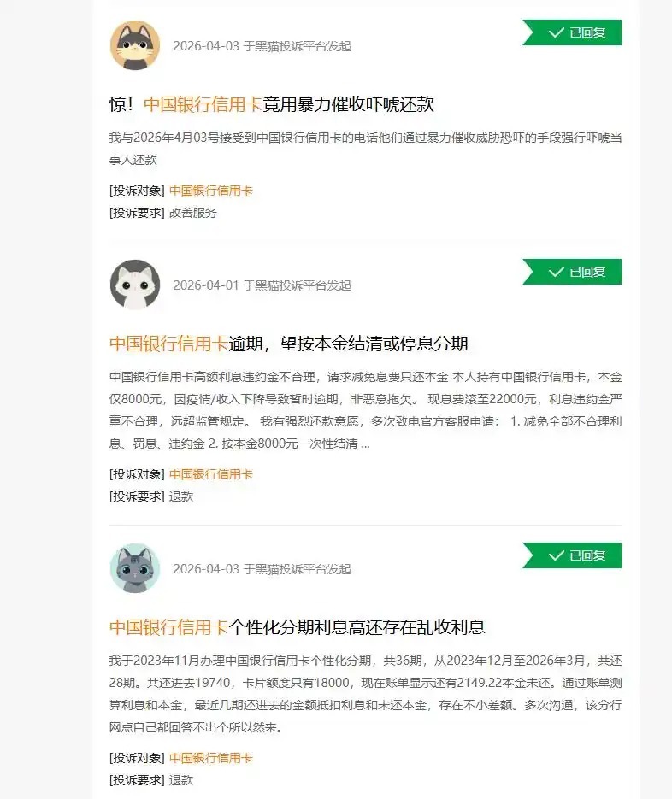Click 中国银行信用卡 link under first 投诉对象

pyautogui.click(x=210, y=191)
